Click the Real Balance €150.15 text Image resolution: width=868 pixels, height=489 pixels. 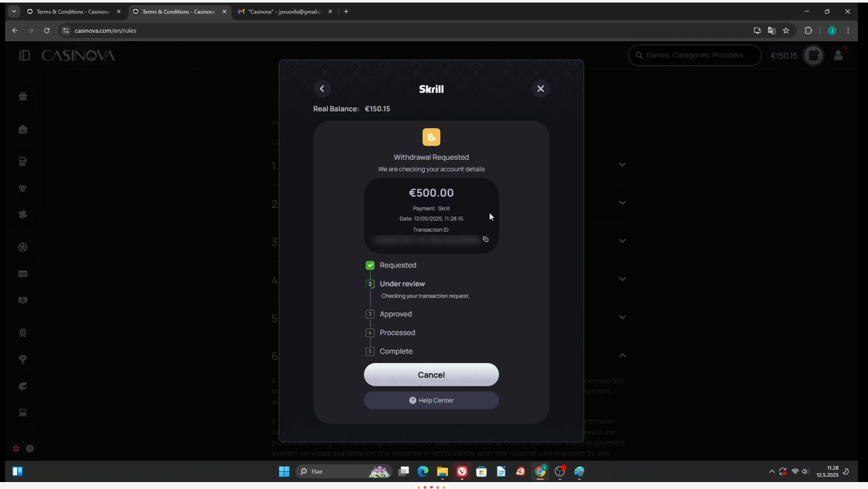tap(351, 109)
